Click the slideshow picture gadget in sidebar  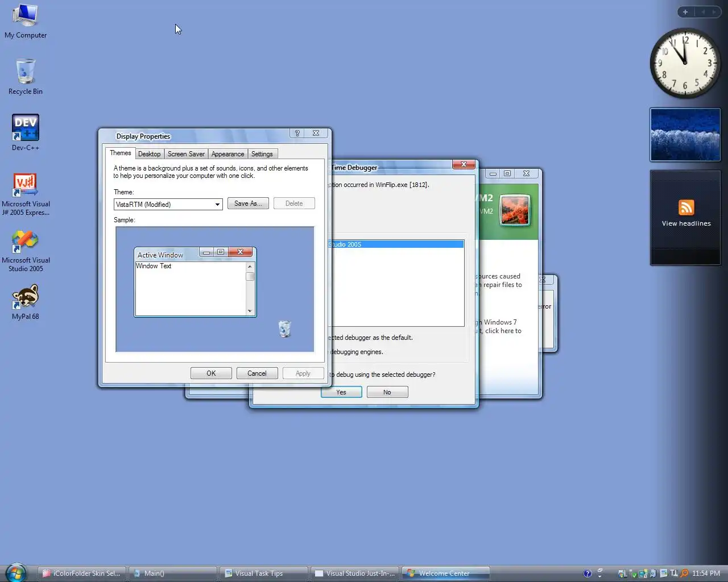685,135
